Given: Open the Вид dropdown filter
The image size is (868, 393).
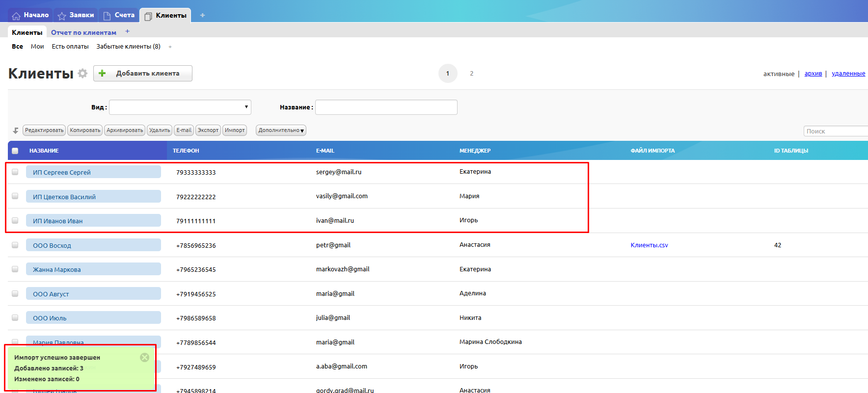Looking at the screenshot, I should [180, 107].
